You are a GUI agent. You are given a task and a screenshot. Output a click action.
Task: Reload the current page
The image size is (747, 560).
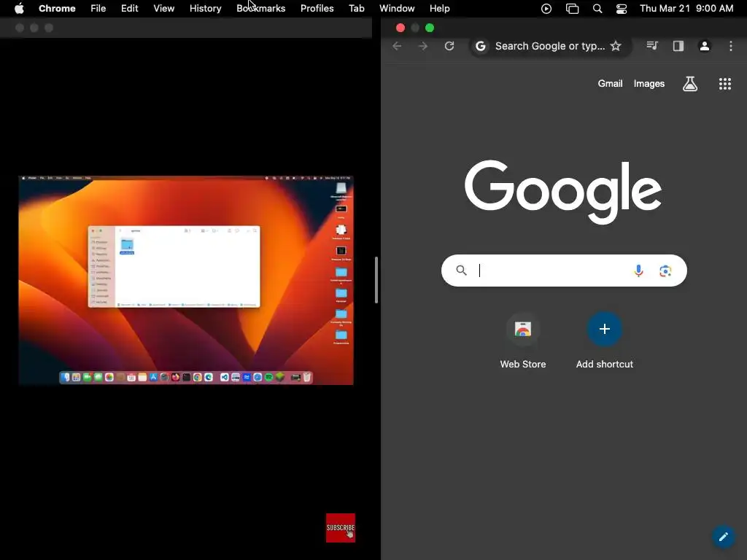coord(449,46)
